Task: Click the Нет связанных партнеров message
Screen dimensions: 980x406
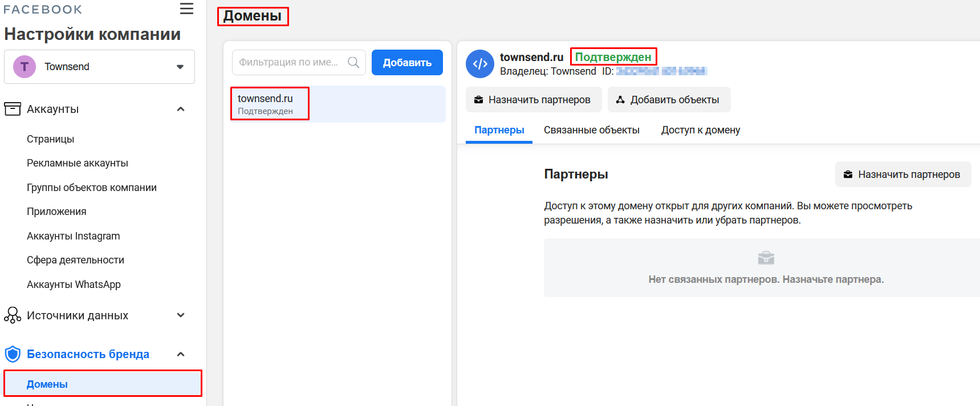Action: point(766,279)
